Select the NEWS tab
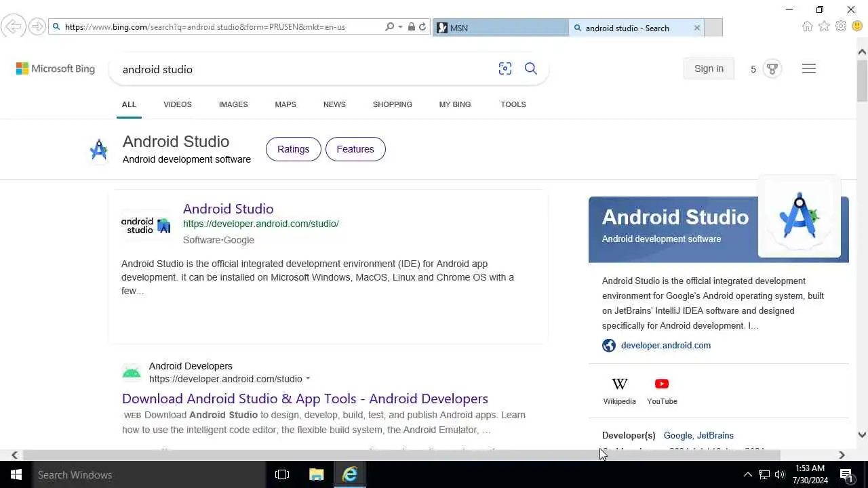868x488 pixels. click(334, 104)
